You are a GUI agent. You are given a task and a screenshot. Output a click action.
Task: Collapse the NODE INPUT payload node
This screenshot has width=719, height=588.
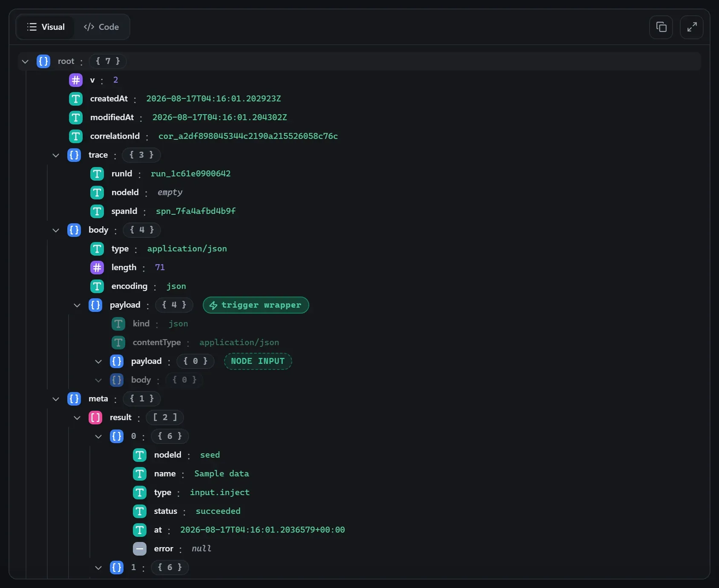98,361
